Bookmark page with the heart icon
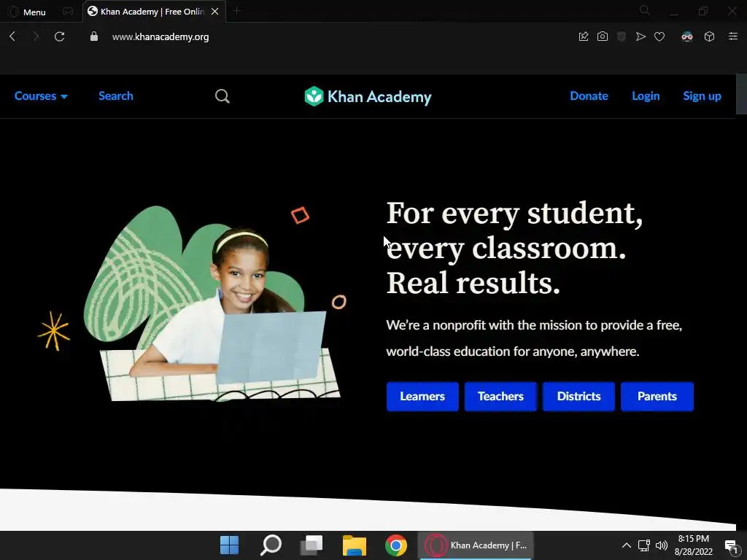 [659, 36]
